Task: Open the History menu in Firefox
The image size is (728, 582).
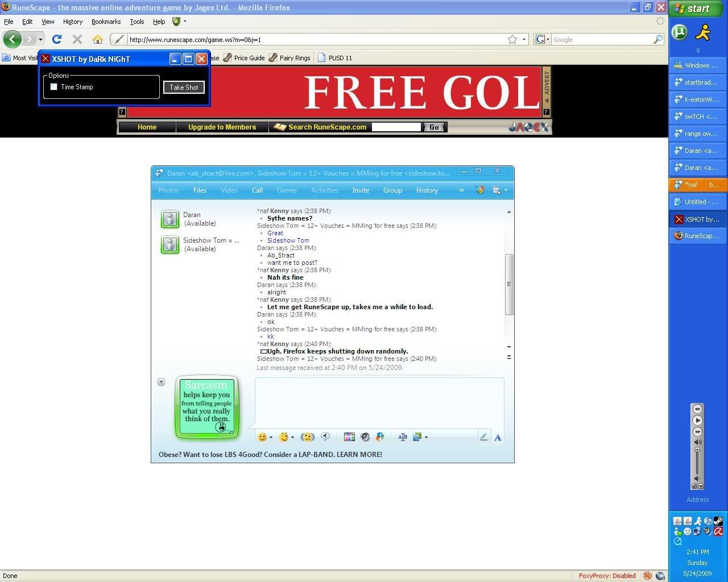Action: tap(72, 22)
